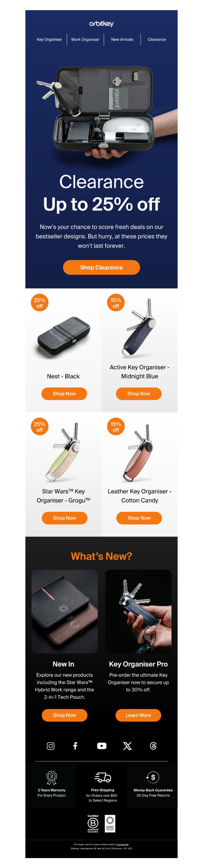Click the Shop Clearance button
Viewport: 203px width, 868px height.
click(101, 267)
